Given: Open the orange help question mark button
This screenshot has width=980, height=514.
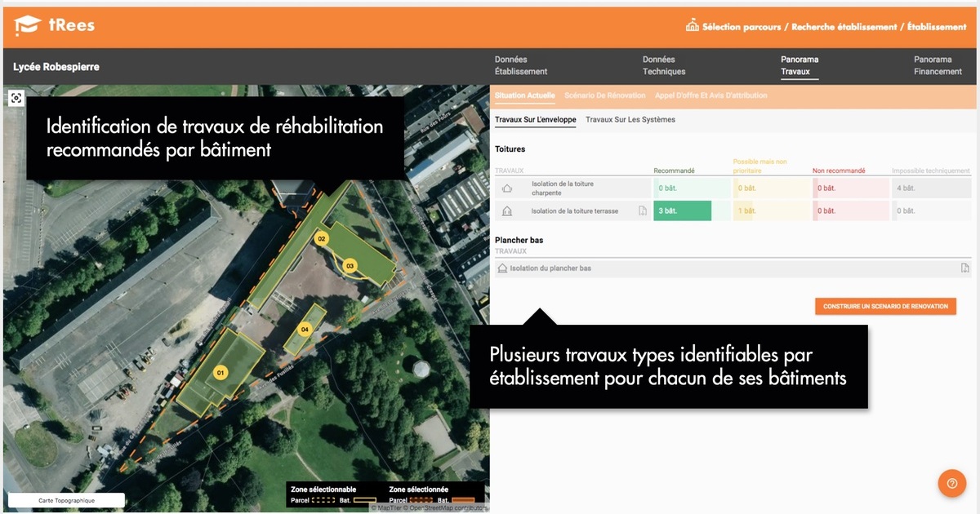Looking at the screenshot, I should (951, 483).
